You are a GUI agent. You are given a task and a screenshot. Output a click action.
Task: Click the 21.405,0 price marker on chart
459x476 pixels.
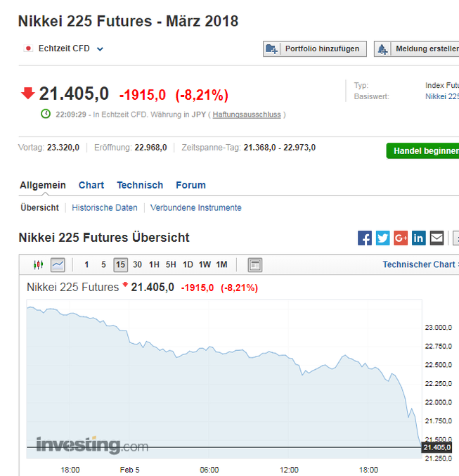pos(436,447)
